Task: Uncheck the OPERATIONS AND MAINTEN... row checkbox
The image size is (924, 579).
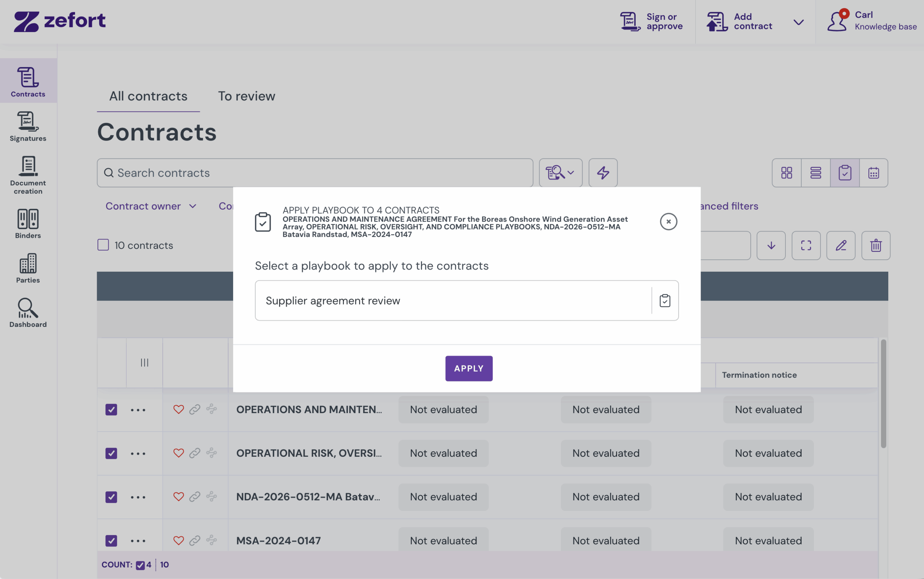Action: pyautogui.click(x=111, y=409)
